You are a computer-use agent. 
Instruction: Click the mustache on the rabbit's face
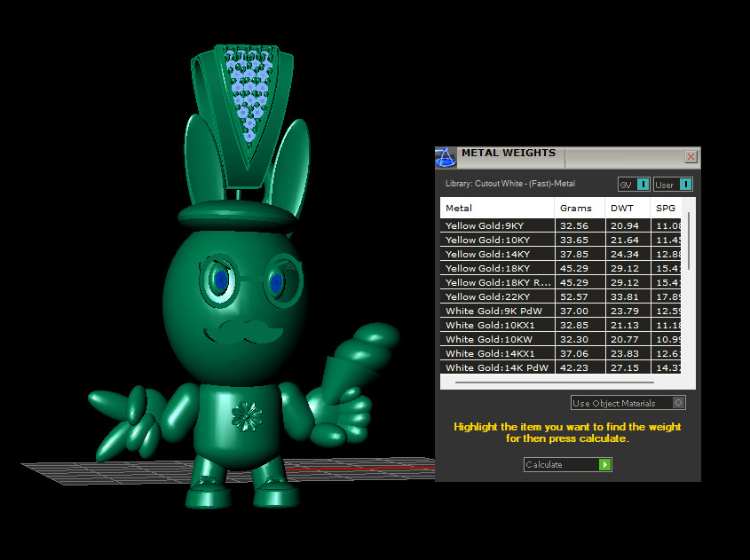244,331
